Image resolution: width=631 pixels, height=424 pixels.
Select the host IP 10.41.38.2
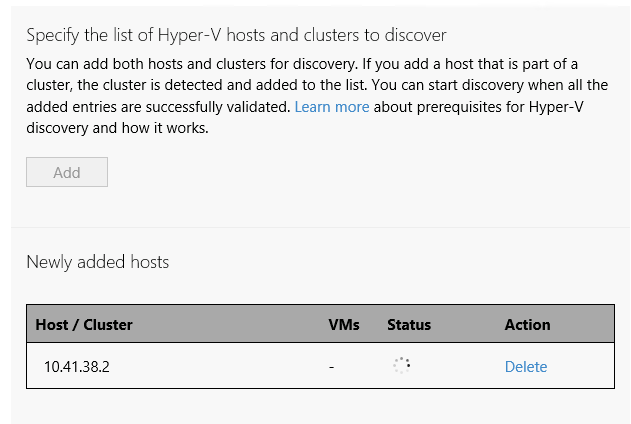(x=76, y=366)
